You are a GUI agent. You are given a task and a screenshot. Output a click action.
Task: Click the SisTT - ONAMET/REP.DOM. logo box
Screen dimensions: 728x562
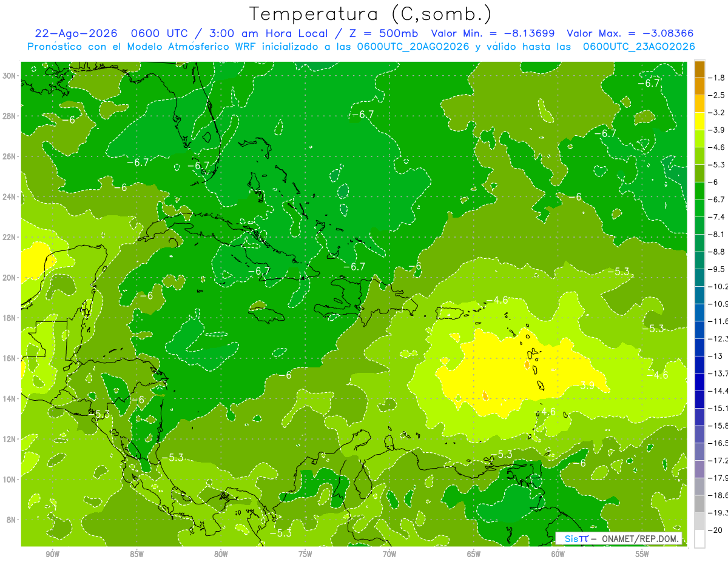[x=619, y=538]
